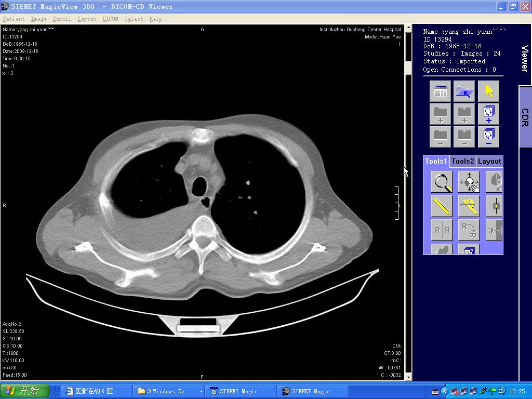Click the partly hidden gray blob icon
Viewport: 532px width, 399px height.
point(442,249)
